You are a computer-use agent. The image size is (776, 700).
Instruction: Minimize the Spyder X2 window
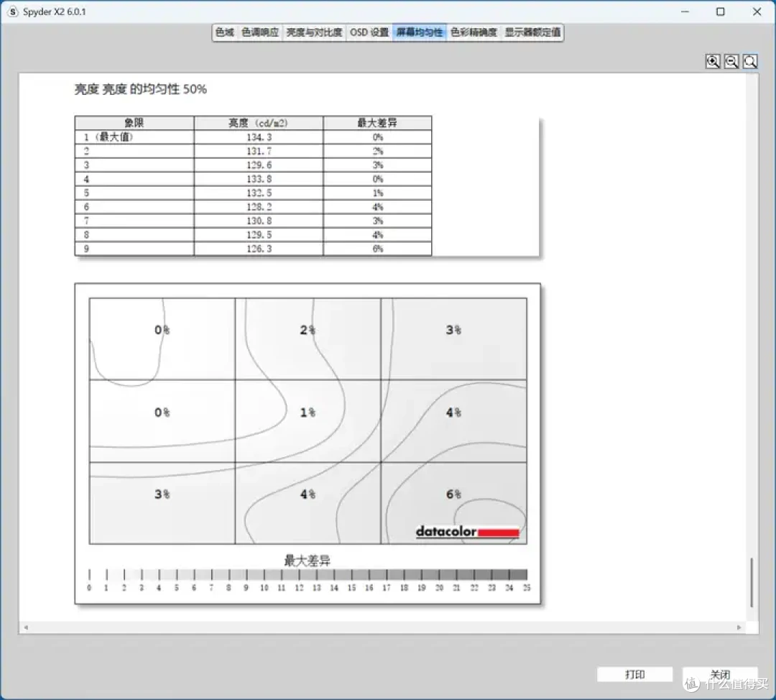pos(685,11)
